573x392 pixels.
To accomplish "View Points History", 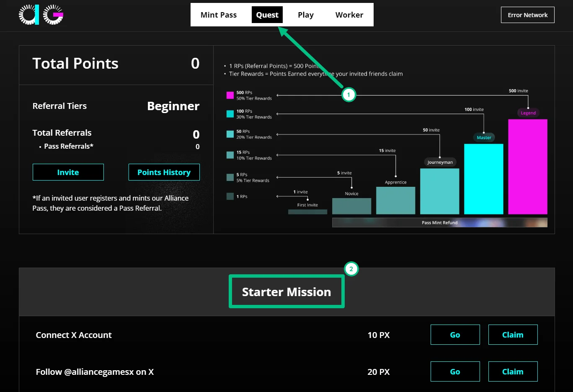I will (x=164, y=172).
